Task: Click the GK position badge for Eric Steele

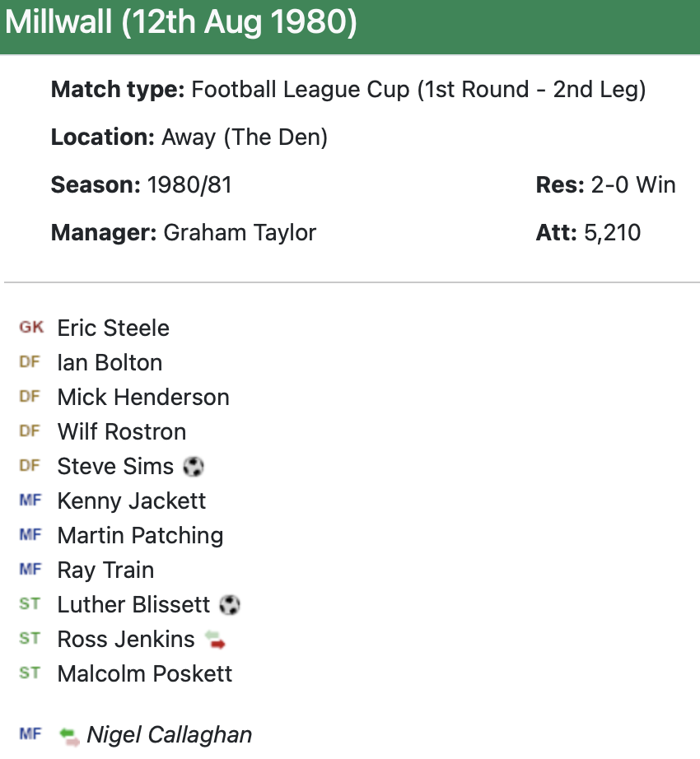Action: pyautogui.click(x=31, y=328)
